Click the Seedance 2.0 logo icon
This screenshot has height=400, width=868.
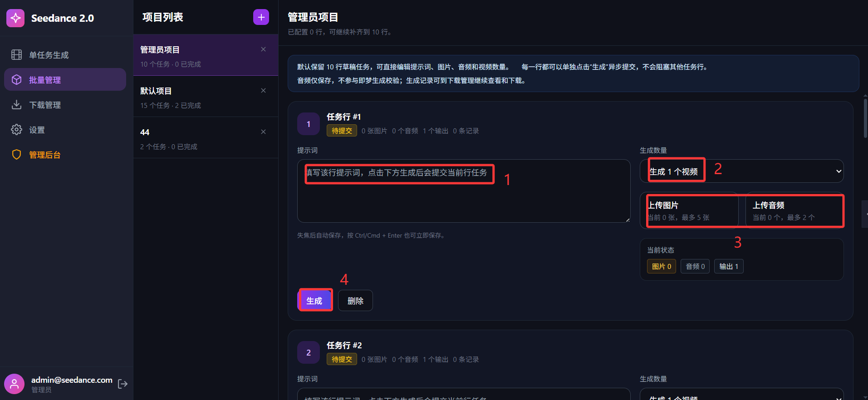(x=15, y=18)
